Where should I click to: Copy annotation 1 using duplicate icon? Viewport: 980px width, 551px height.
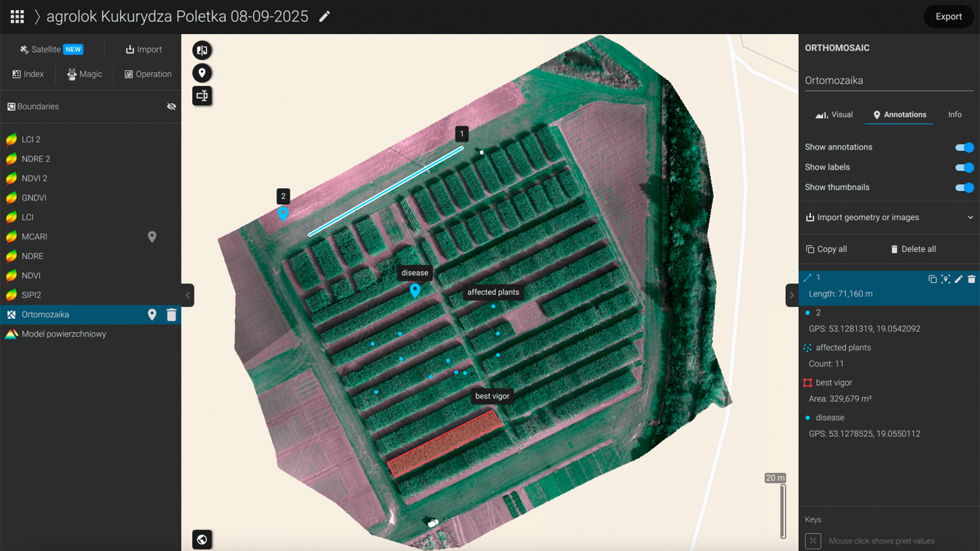[933, 279]
